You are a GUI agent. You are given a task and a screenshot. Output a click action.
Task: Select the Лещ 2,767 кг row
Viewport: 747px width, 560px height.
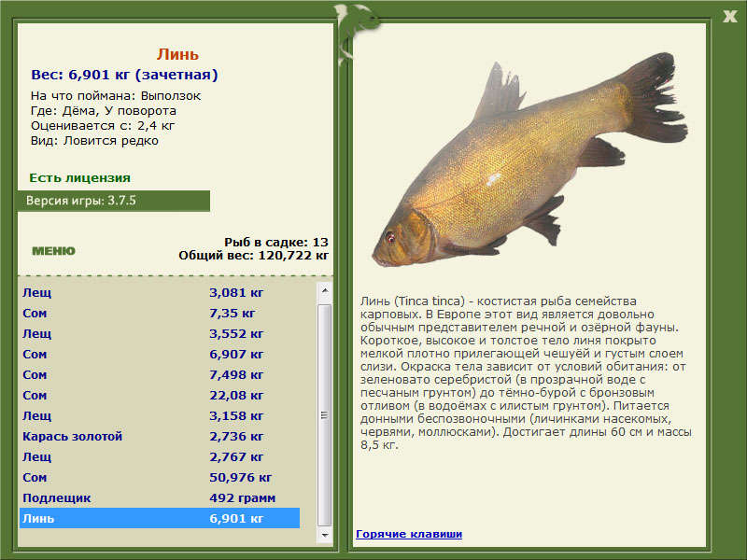click(160, 456)
